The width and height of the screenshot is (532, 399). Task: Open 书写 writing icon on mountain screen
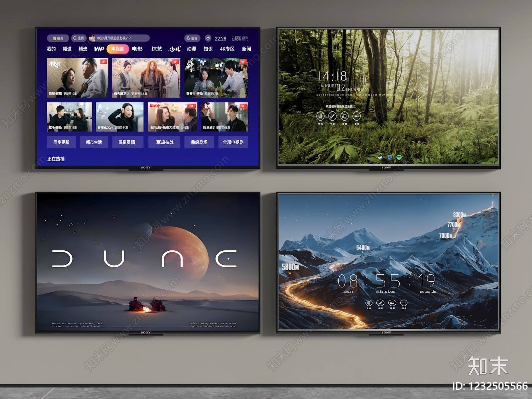click(380, 303)
